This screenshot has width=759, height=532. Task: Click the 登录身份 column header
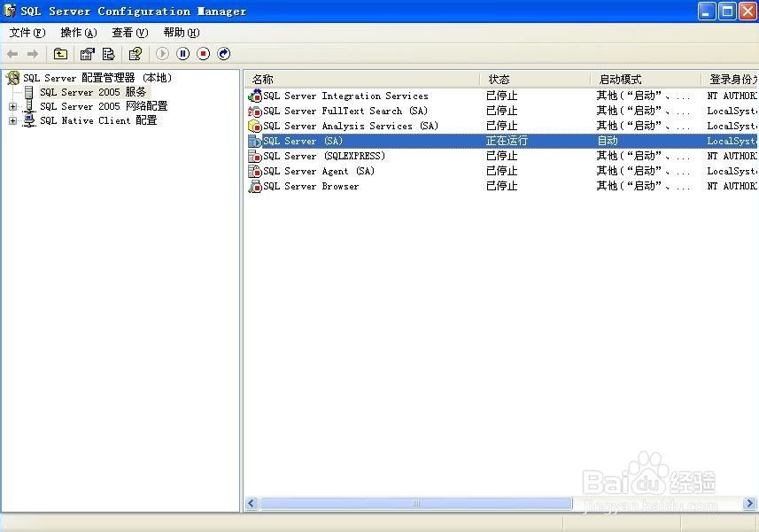[730, 80]
